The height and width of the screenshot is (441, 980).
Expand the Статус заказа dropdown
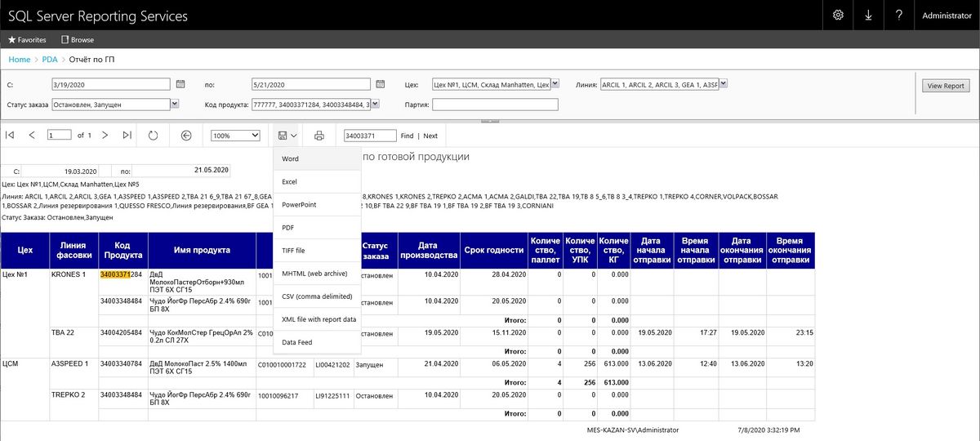point(175,105)
